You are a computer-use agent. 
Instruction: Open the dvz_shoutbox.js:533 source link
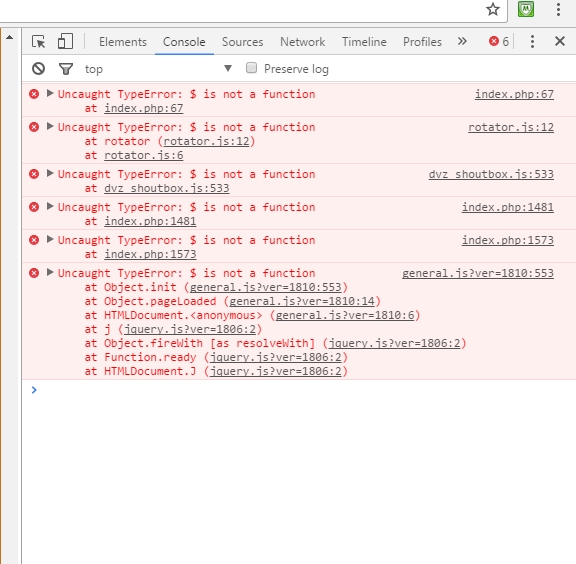(491, 174)
